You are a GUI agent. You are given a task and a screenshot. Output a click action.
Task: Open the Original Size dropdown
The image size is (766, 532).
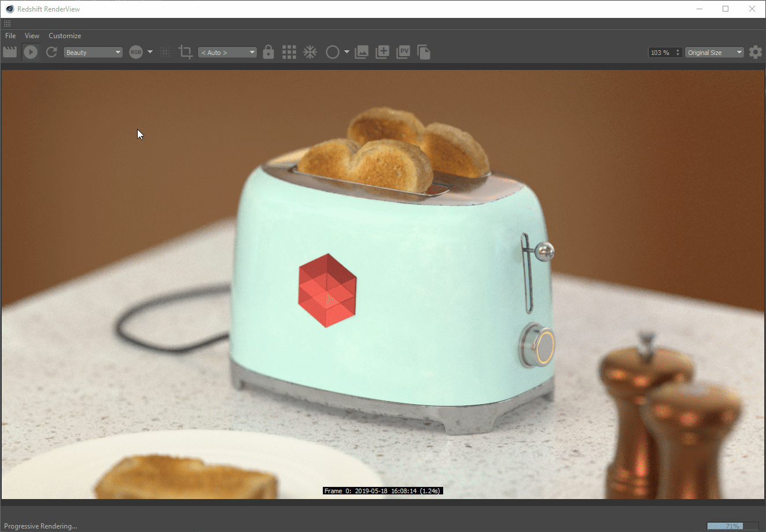[715, 52]
